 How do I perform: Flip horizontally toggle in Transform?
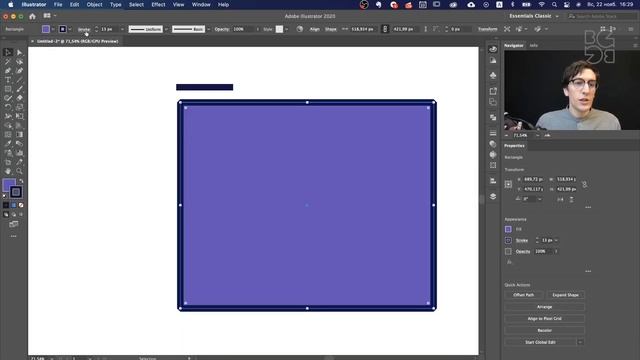tap(560, 199)
